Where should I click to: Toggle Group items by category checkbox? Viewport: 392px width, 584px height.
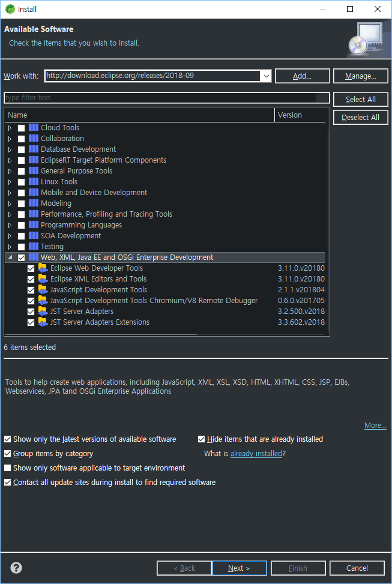click(7, 454)
